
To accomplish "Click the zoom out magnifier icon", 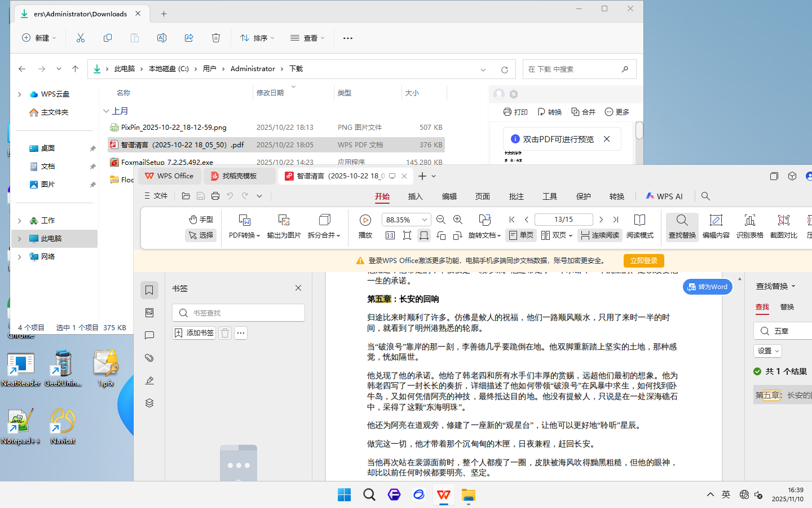I will click(x=441, y=220).
